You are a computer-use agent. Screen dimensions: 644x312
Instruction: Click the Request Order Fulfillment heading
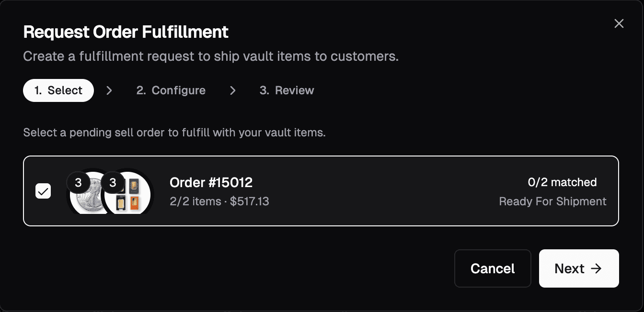126,32
